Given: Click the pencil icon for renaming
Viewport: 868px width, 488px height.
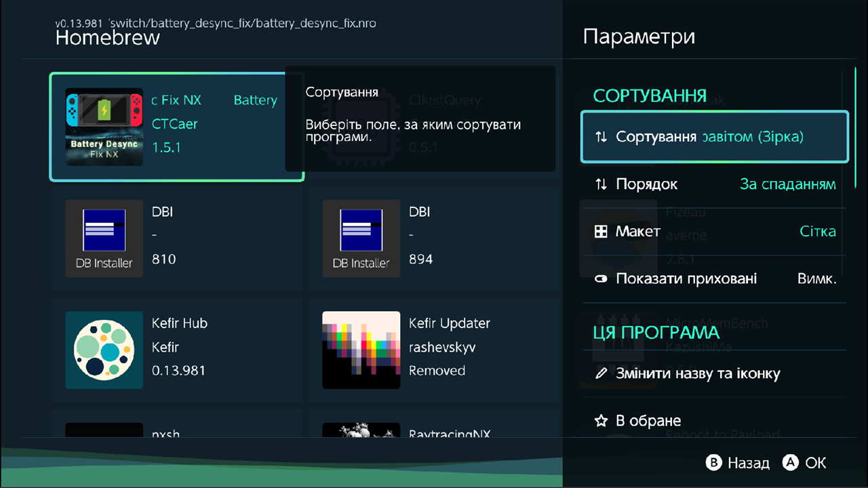Looking at the screenshot, I should (x=601, y=373).
